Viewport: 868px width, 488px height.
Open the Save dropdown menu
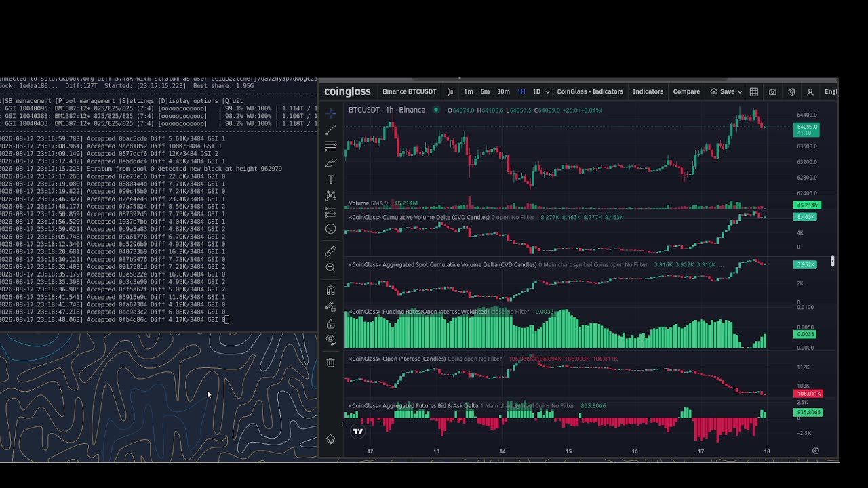[726, 91]
